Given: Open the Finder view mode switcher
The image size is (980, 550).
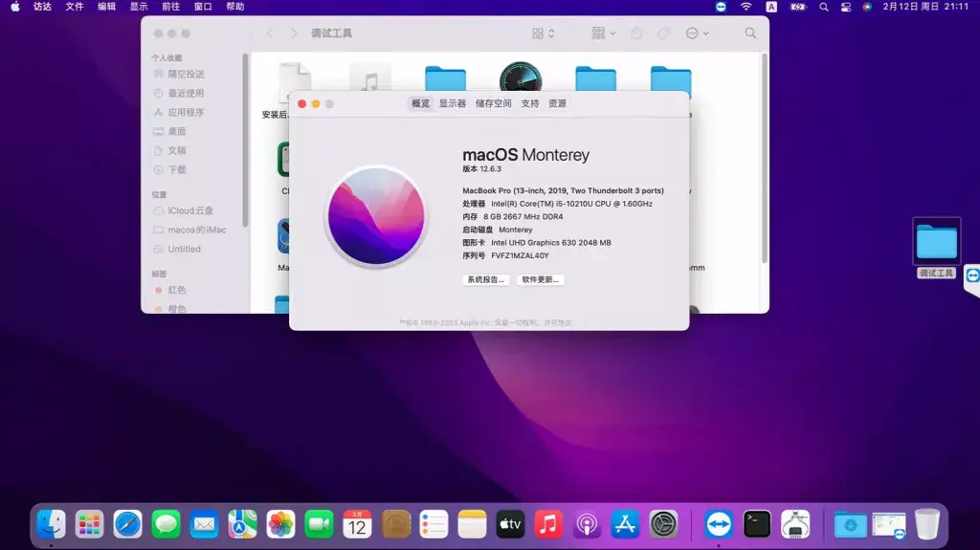Looking at the screenshot, I should (x=544, y=33).
